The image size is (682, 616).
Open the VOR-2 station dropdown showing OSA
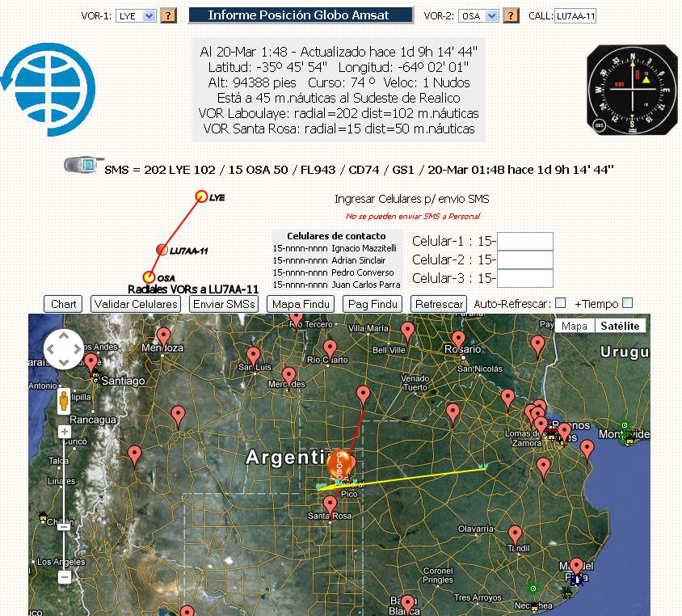click(x=478, y=16)
